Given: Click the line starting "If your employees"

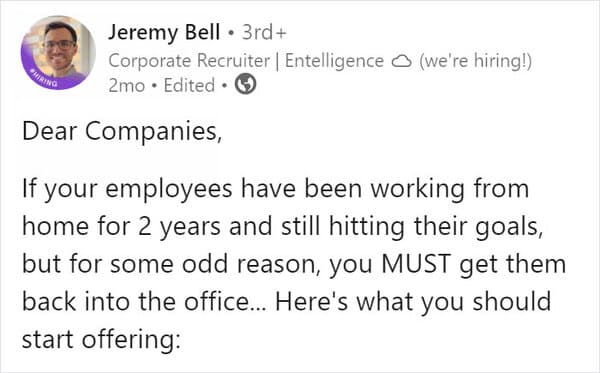Looking at the screenshot, I should (x=276, y=189).
